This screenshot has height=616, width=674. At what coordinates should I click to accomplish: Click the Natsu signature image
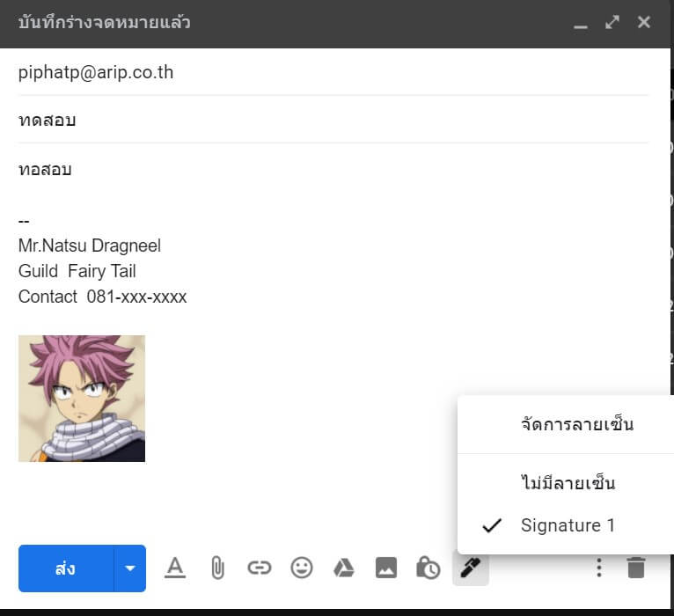(x=82, y=399)
